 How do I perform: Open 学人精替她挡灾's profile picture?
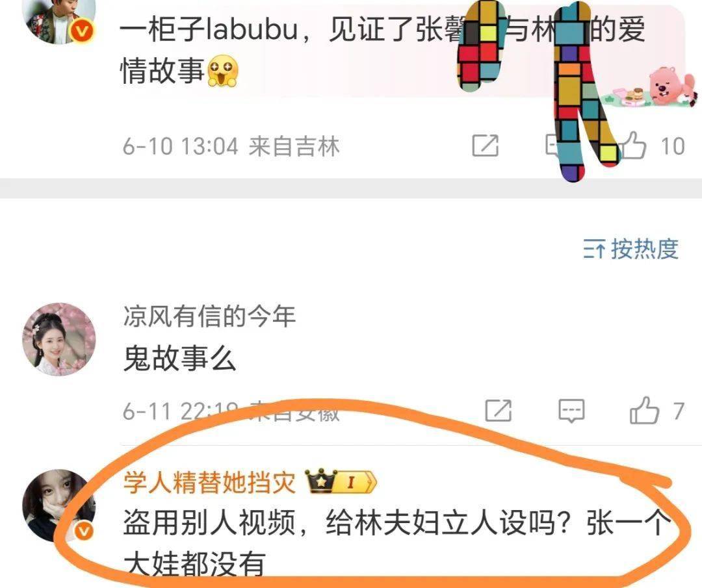tap(59, 505)
